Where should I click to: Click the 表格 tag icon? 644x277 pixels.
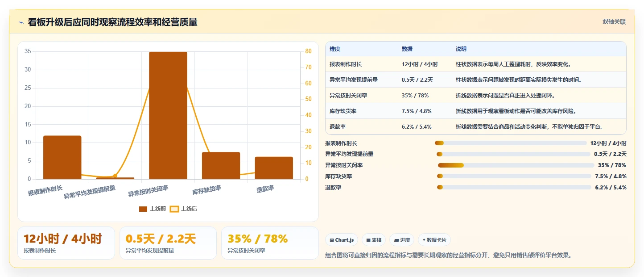368,240
